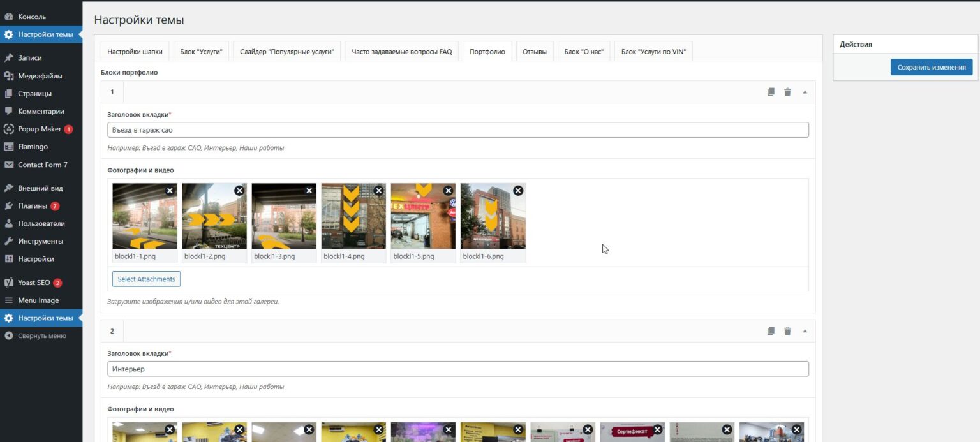The height and width of the screenshot is (442, 980).
Task: Click the Пользователи user icon
Action: (9, 224)
